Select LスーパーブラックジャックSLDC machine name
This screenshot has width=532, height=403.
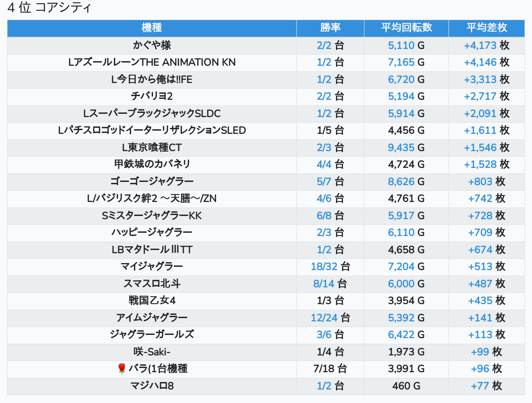pos(152,113)
